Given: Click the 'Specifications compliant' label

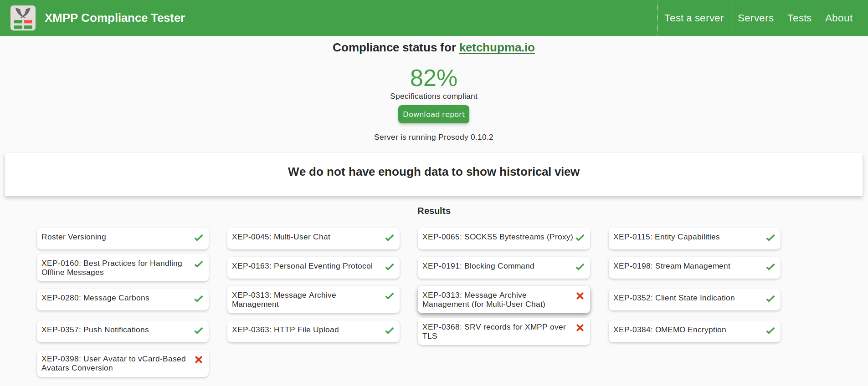Looking at the screenshot, I should pos(434,96).
